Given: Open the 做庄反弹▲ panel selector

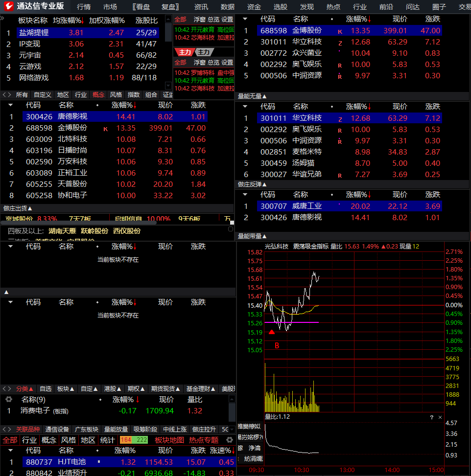Looking at the screenshot, I should 252,184.
